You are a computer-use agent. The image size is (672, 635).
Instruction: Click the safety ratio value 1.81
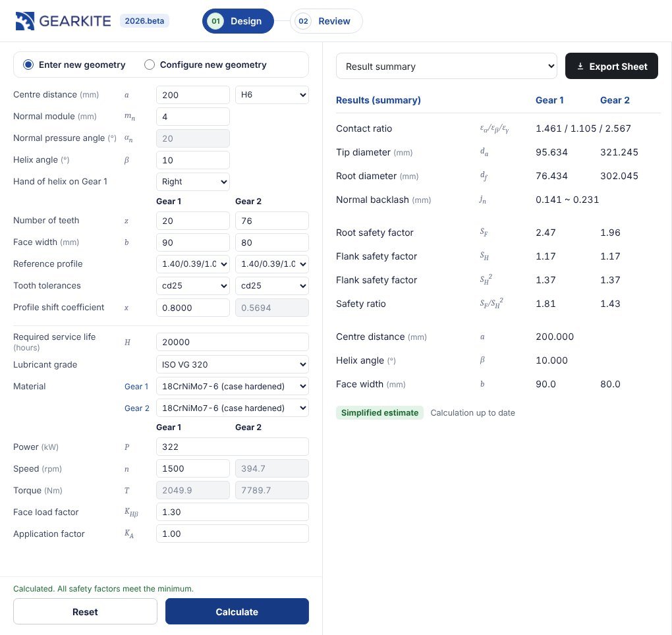[x=546, y=304]
